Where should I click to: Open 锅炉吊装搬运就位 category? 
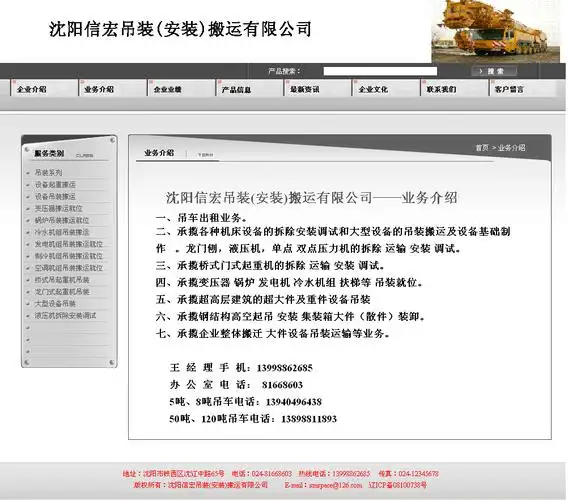point(62,220)
